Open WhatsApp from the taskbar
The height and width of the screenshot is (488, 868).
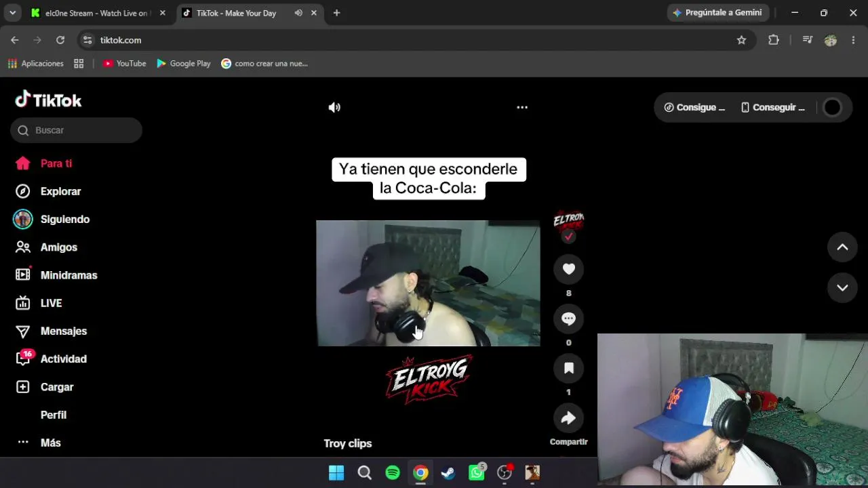[x=477, y=472]
